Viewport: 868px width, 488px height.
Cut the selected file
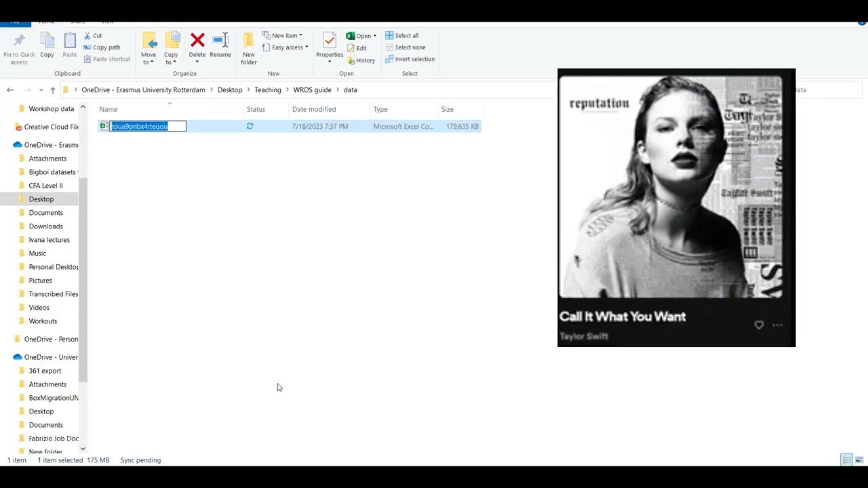click(93, 35)
